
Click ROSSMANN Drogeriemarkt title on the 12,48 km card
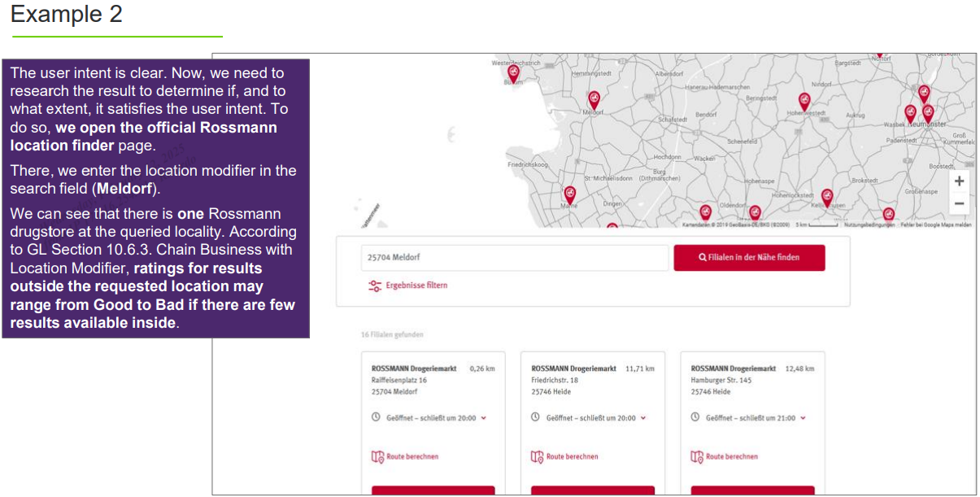point(734,368)
